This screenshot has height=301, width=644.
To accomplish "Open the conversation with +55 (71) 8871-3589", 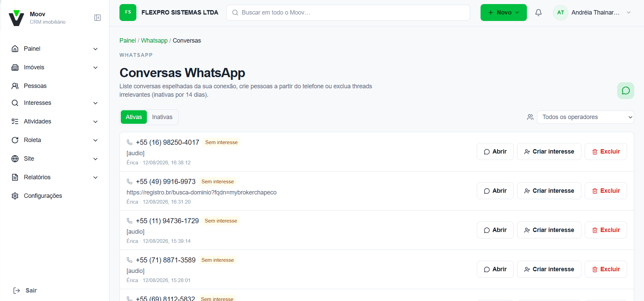I will tap(495, 269).
